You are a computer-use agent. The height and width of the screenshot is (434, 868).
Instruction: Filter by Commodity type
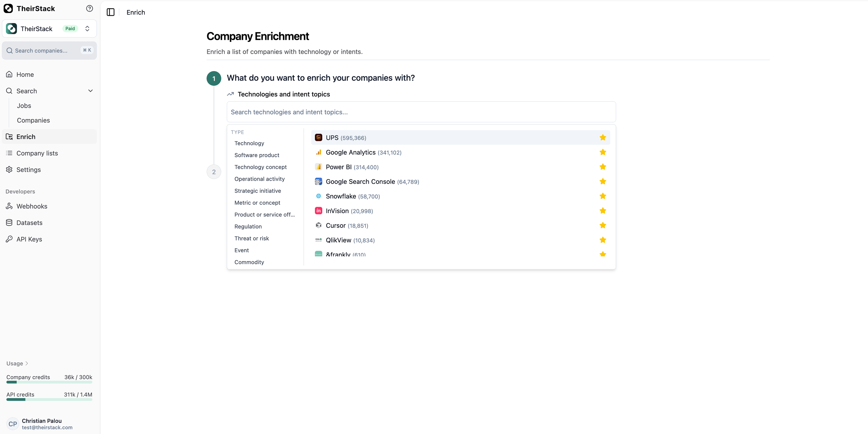pos(249,262)
